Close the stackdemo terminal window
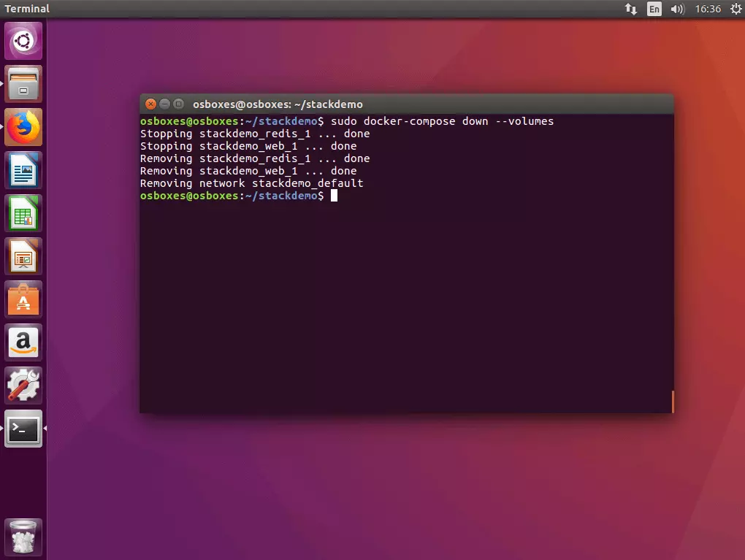745x560 pixels. click(x=150, y=104)
